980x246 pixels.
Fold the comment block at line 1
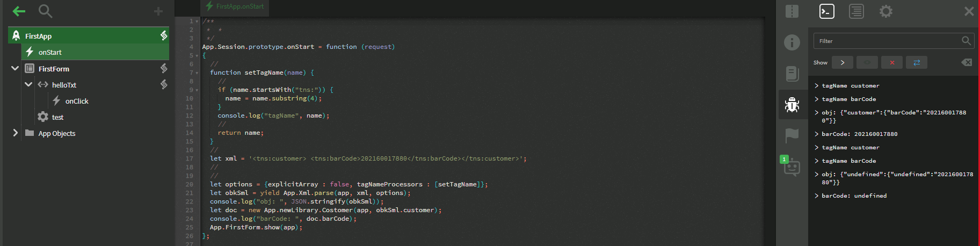coord(197,21)
